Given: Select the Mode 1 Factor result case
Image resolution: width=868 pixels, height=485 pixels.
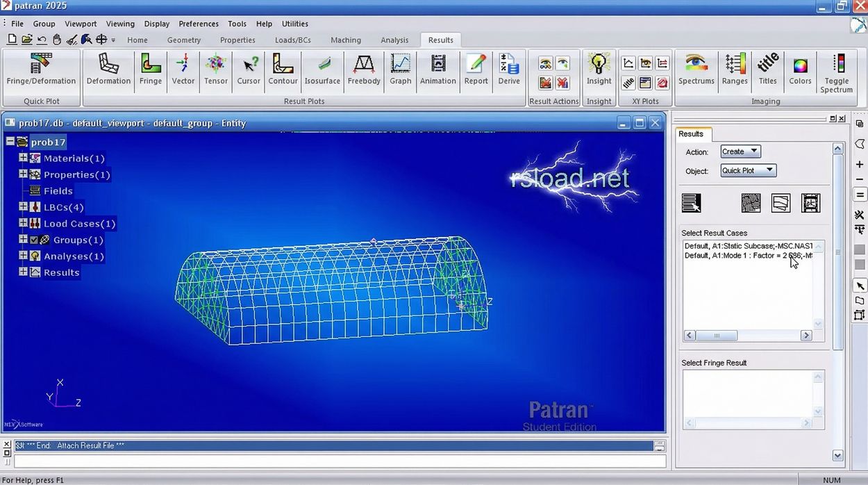Looking at the screenshot, I should coord(748,256).
